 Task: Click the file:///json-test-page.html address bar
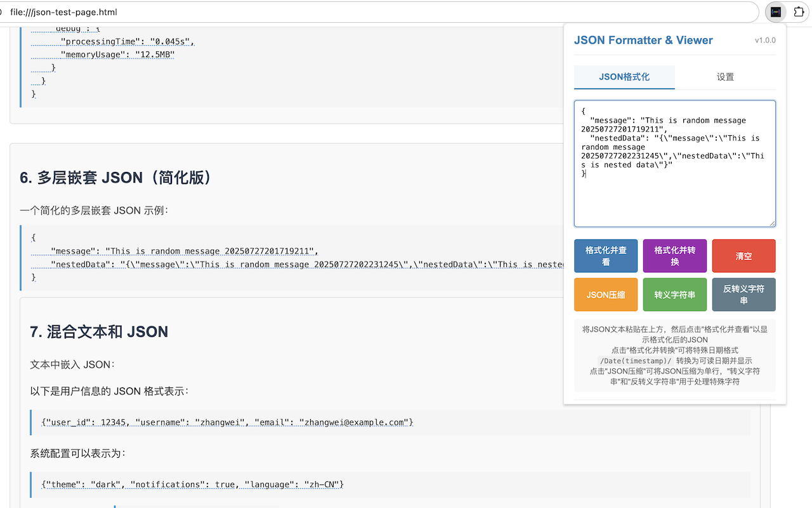(381, 12)
